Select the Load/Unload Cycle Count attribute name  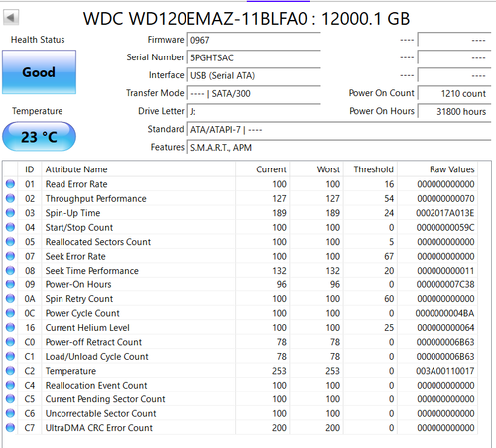click(x=97, y=357)
